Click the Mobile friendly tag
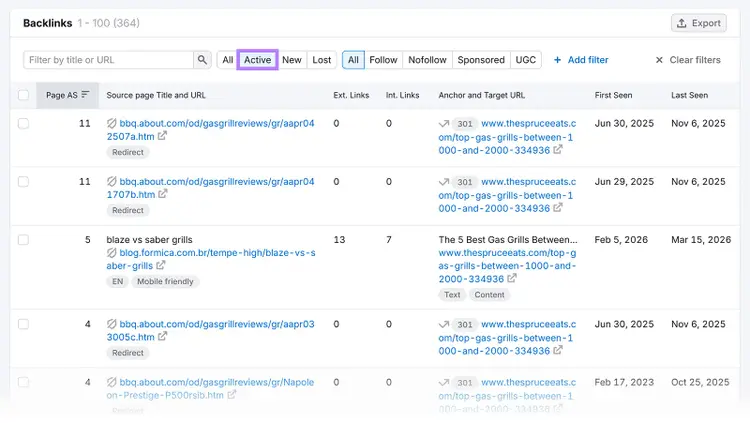The image size is (750, 423). click(165, 281)
